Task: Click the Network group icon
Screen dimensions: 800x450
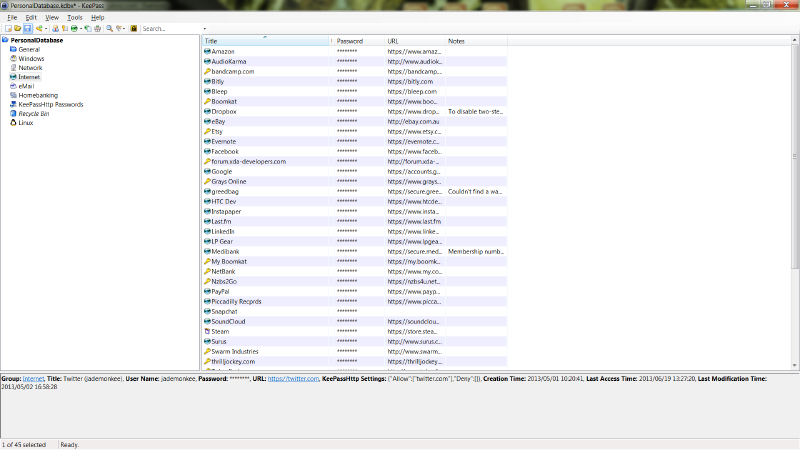Action: pyautogui.click(x=13, y=68)
